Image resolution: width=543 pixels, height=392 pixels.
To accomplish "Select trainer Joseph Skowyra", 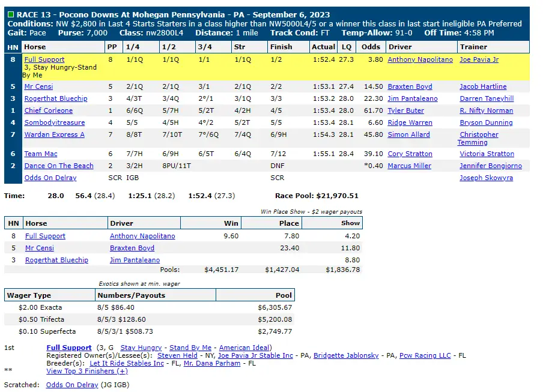I will (x=486, y=178).
